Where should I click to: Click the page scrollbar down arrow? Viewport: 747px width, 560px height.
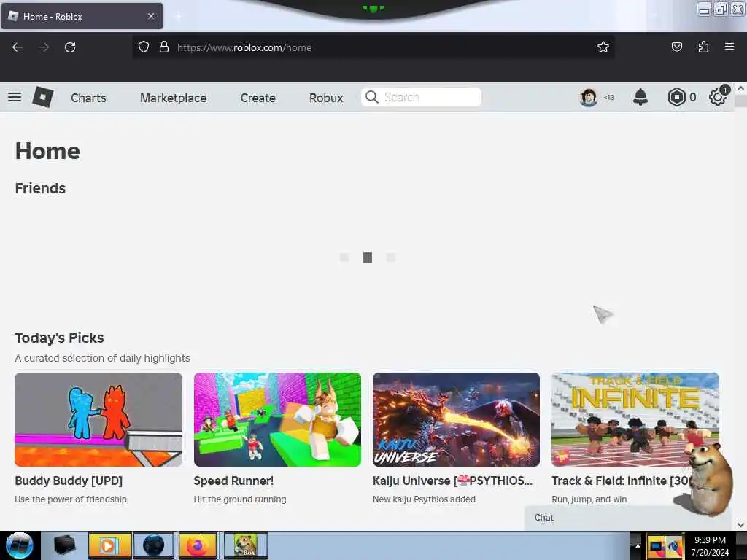click(x=740, y=524)
